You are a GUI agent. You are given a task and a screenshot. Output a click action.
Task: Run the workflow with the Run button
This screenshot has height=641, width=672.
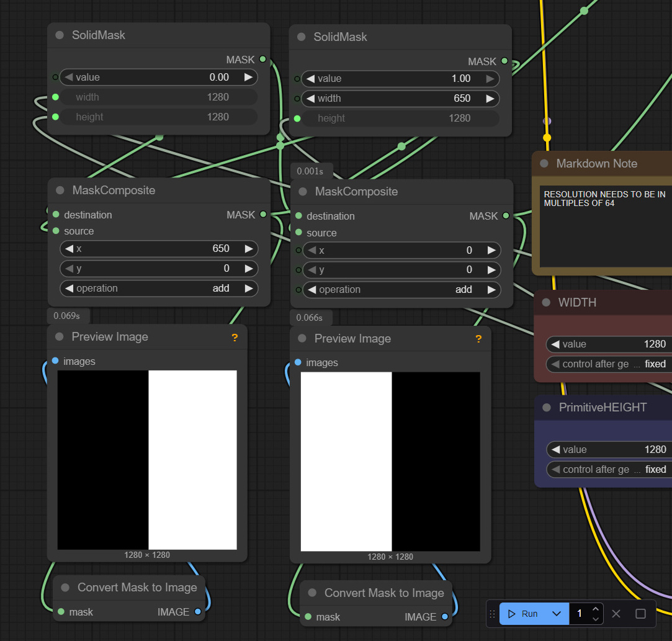[524, 614]
